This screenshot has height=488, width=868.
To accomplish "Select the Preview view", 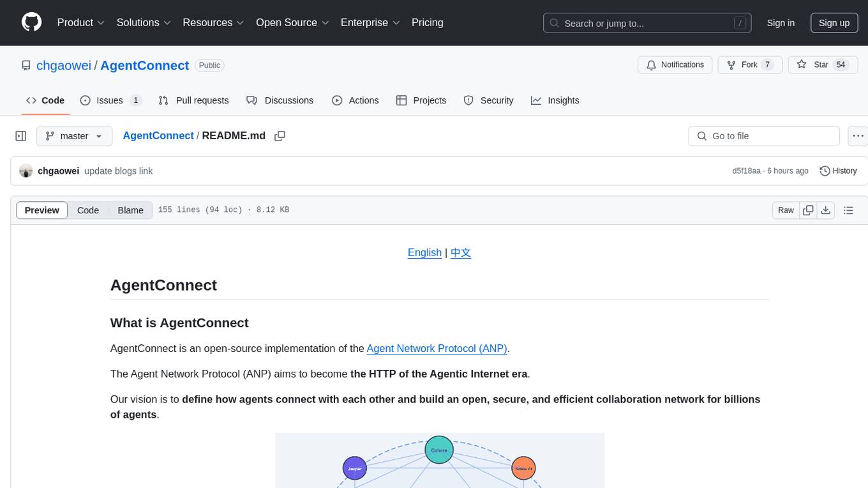I will (x=42, y=210).
